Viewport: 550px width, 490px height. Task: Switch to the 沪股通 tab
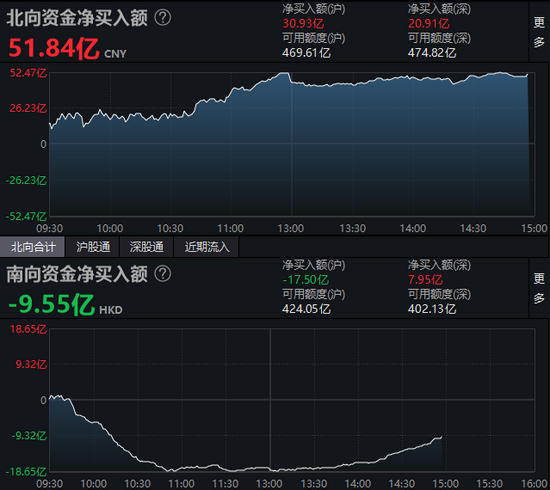click(x=93, y=247)
